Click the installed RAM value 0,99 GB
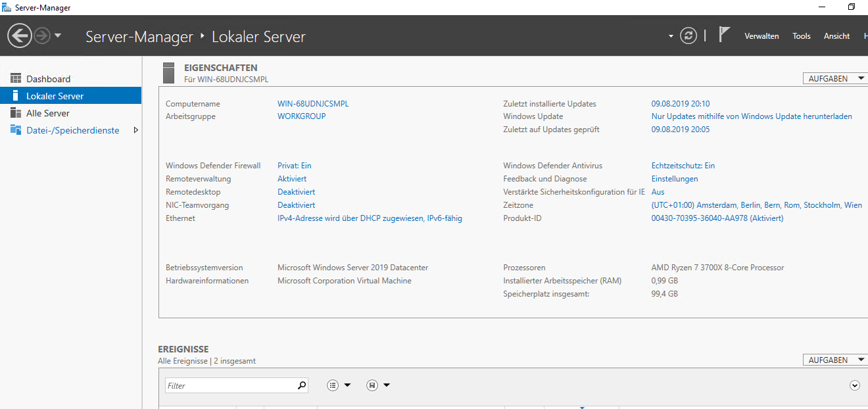 point(664,281)
